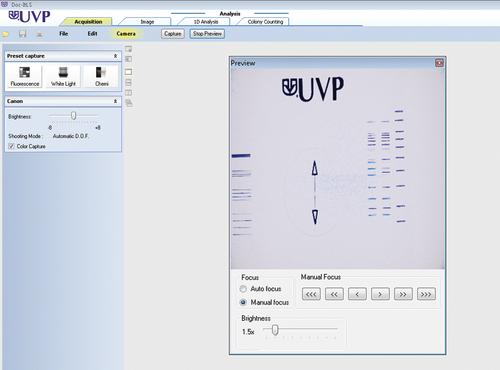Click the Capture button
This screenshot has width=500, height=370.
173,34
